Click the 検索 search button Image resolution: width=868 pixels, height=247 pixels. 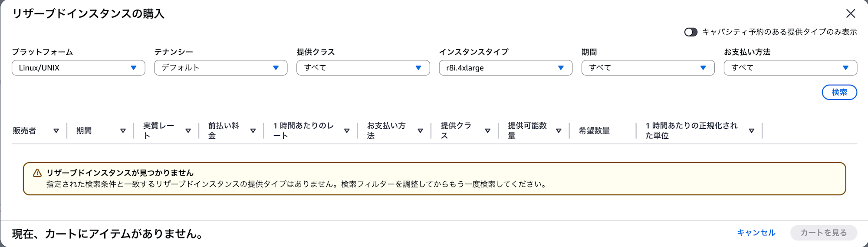tap(839, 92)
